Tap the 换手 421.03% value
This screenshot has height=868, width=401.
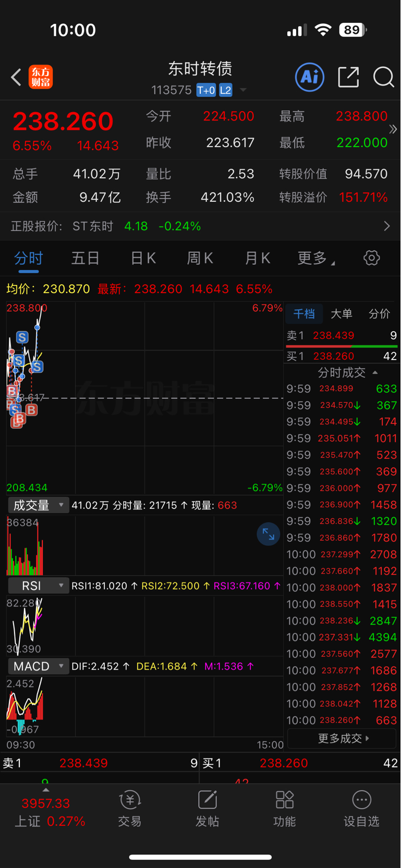coord(227,198)
